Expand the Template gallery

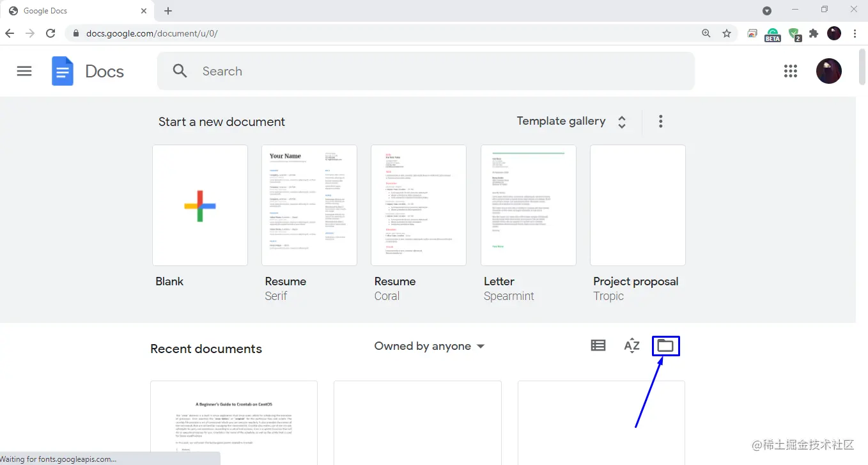coord(571,122)
